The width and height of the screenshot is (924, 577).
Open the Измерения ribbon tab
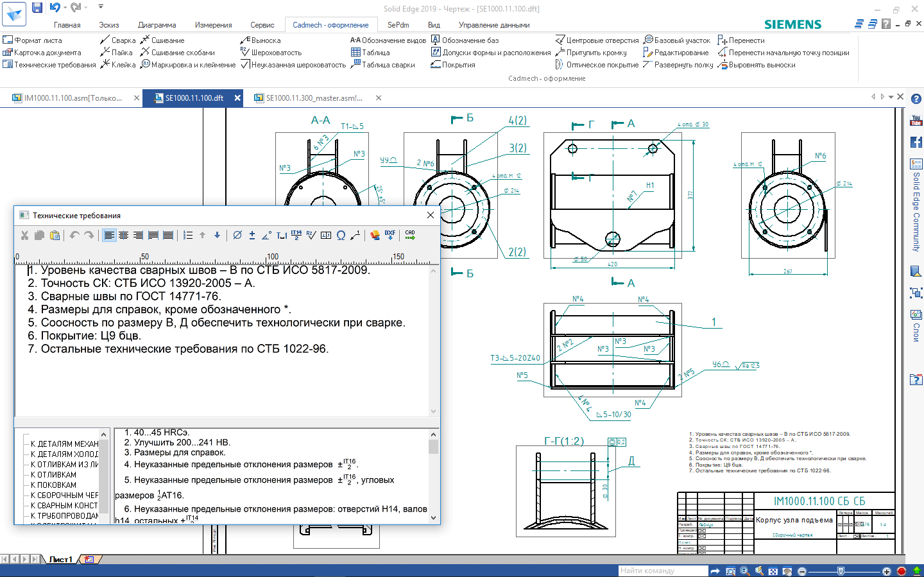[x=213, y=25]
